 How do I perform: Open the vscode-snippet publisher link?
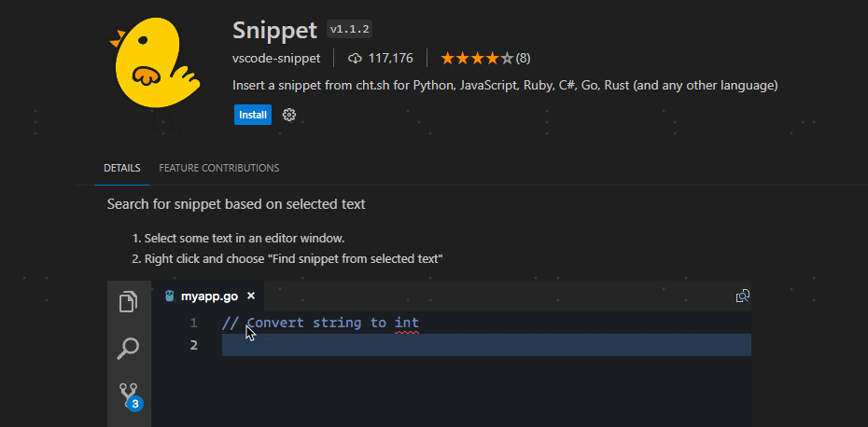pos(276,58)
